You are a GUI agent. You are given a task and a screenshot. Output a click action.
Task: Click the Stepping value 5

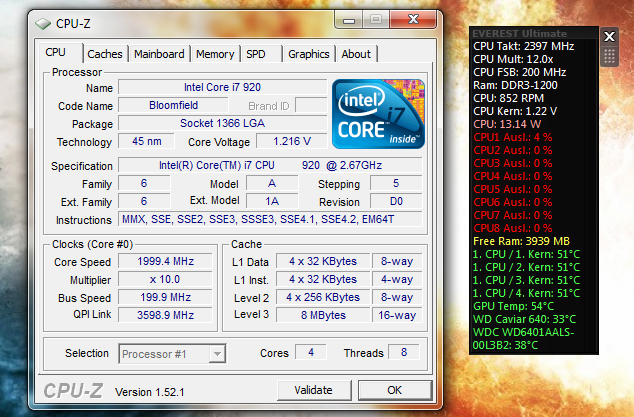click(396, 183)
